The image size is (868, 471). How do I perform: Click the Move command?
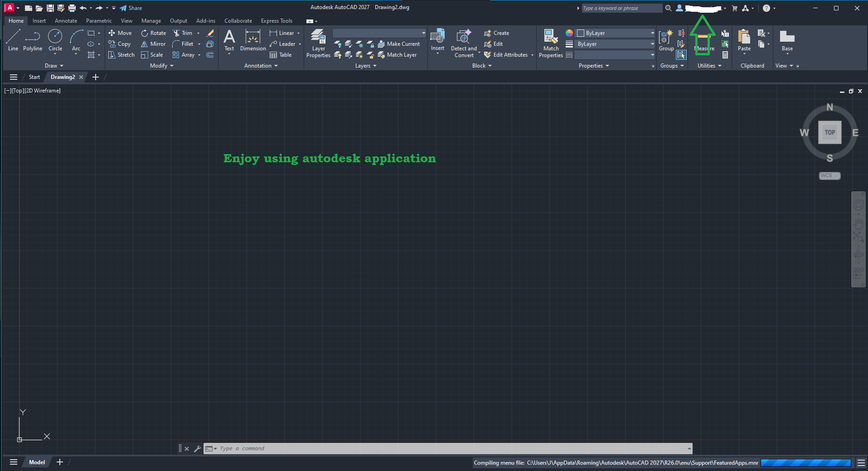(x=120, y=33)
